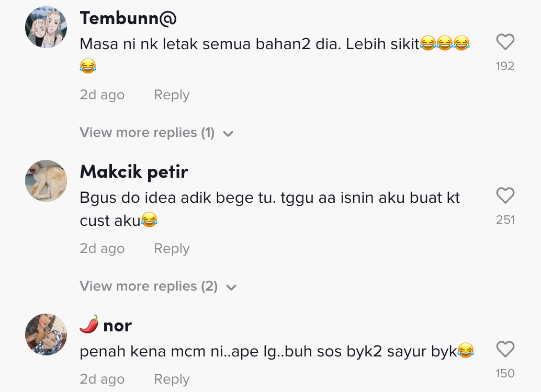This screenshot has height=392, width=541.
Task: Reply to Tembunn@'s comment
Action: 172,95
